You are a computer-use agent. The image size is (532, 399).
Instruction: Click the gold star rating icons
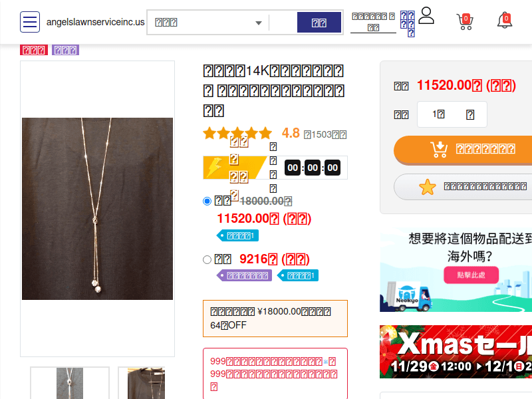coord(237,133)
